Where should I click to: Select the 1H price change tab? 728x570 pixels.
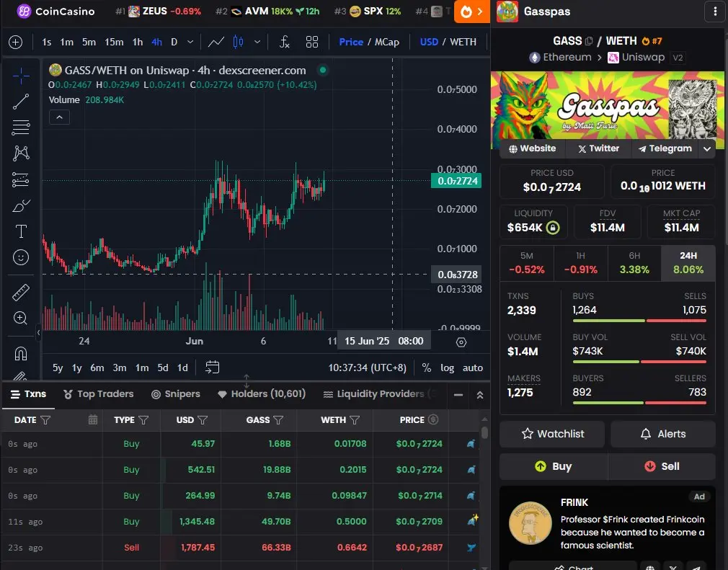580,263
